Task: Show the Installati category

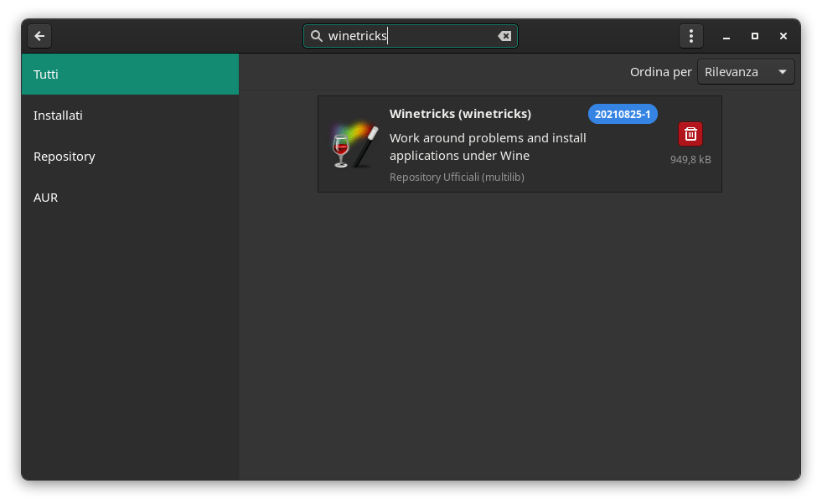Action: [130, 116]
